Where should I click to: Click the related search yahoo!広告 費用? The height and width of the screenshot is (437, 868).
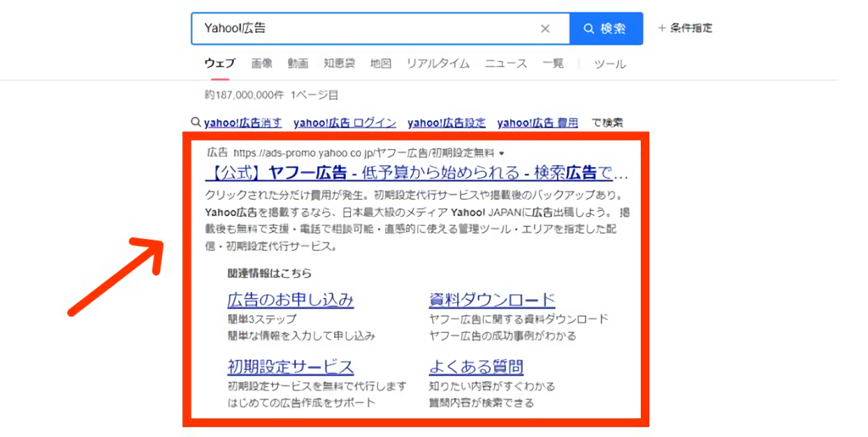pos(537,123)
